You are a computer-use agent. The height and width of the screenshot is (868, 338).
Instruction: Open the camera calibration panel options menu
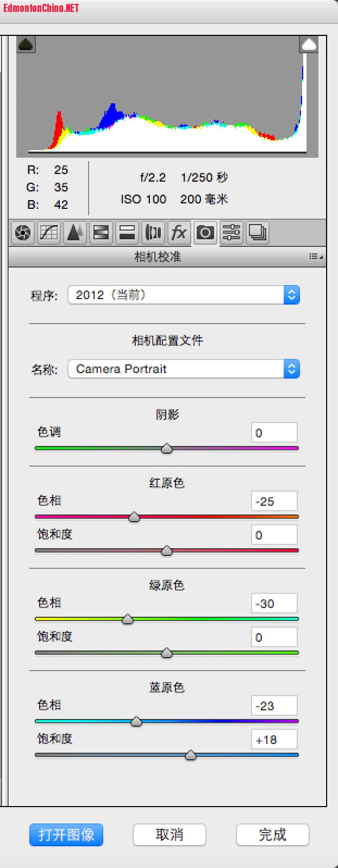click(x=316, y=256)
